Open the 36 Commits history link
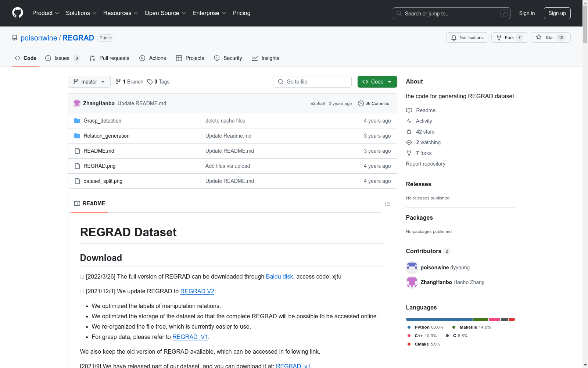Image resolution: width=588 pixels, height=368 pixels. 373,103
